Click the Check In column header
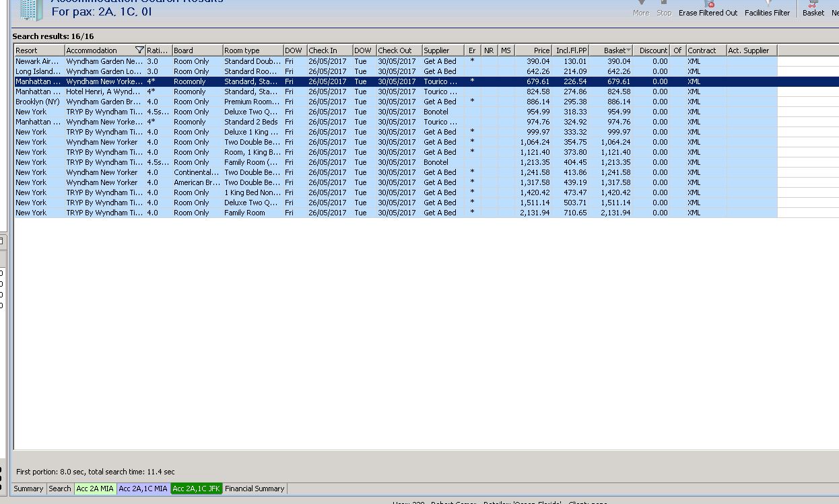The image size is (839, 504). [330, 50]
